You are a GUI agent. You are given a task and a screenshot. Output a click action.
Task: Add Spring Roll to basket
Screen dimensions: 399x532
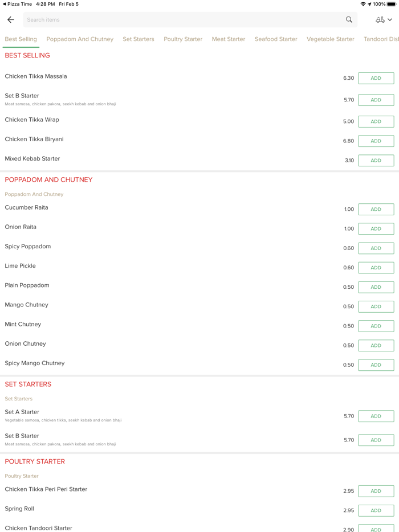pos(376,510)
